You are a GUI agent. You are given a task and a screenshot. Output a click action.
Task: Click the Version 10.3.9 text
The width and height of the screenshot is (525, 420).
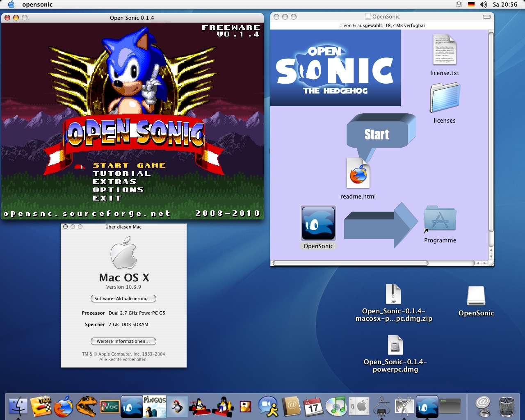123,287
